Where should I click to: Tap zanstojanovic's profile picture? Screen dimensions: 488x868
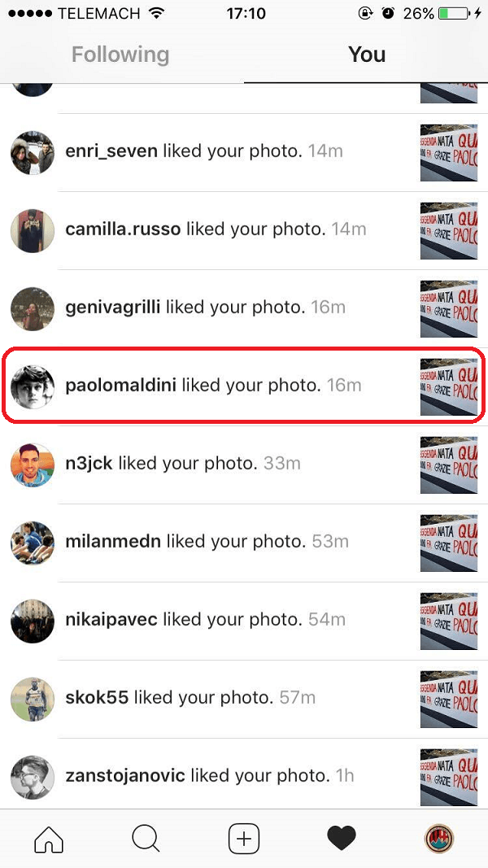click(33, 777)
